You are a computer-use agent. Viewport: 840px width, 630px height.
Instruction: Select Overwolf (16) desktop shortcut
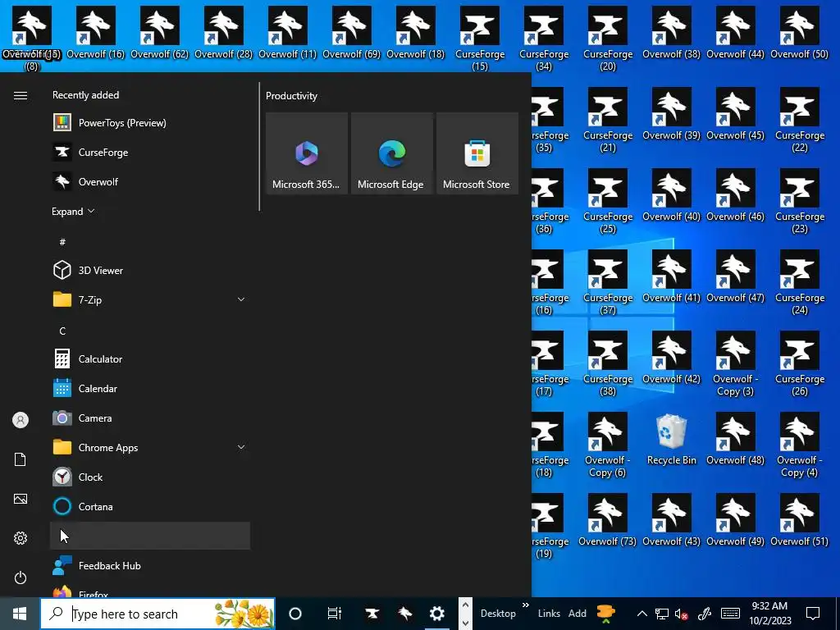tap(95, 33)
